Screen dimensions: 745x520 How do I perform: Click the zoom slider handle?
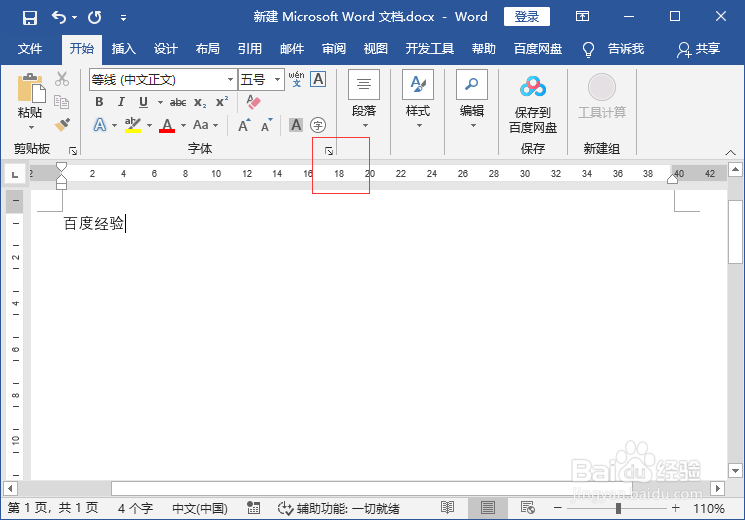(x=618, y=509)
